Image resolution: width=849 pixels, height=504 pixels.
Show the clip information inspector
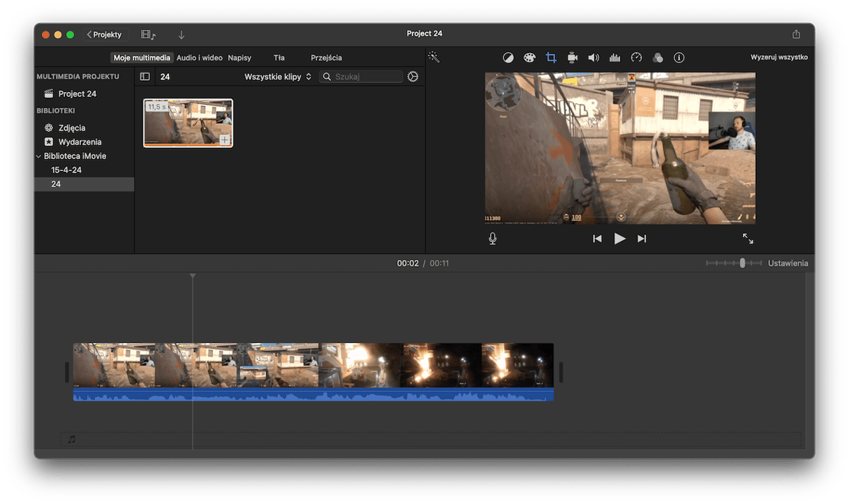pyautogui.click(x=679, y=58)
